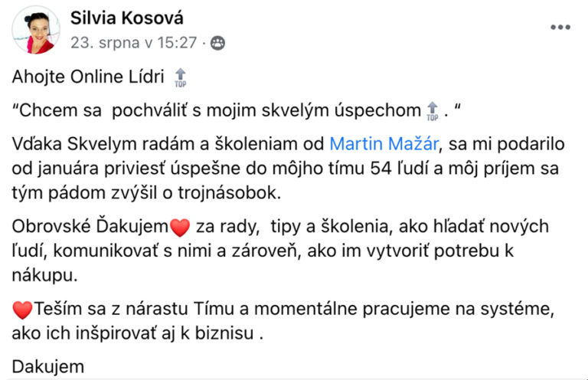
Task: Click red heart before Teším sa
Action: point(22,310)
